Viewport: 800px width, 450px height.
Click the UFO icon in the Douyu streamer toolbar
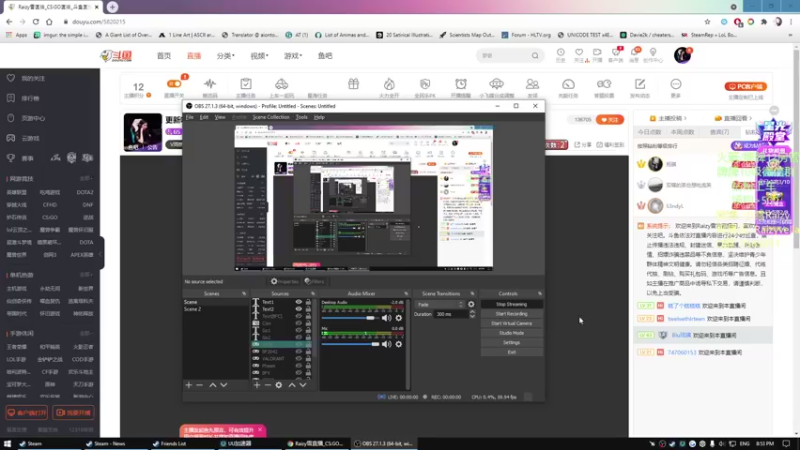(496, 84)
